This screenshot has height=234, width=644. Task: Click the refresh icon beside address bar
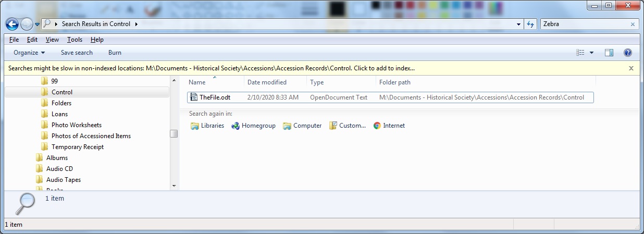click(x=530, y=24)
